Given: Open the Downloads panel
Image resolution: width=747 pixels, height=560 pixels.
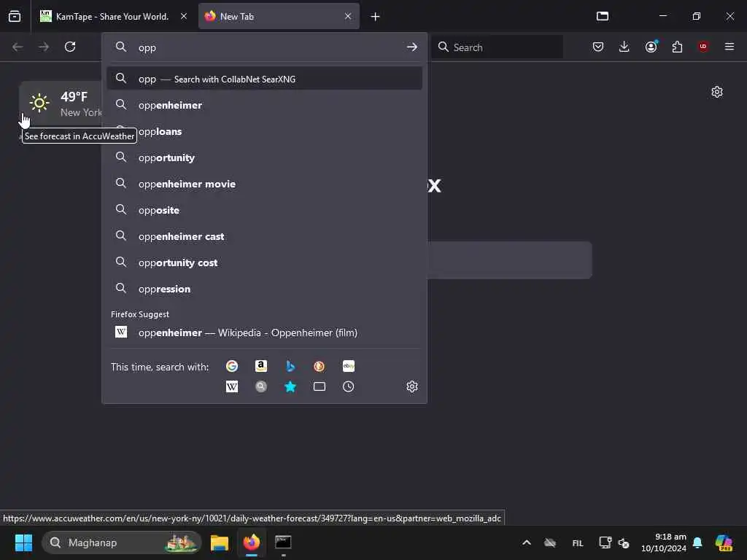Looking at the screenshot, I should point(624,47).
